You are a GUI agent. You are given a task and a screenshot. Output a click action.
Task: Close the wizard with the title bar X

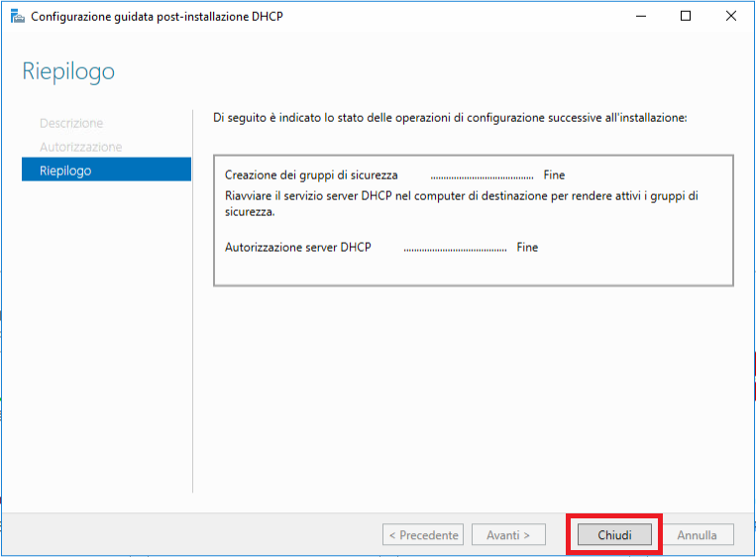(731, 16)
